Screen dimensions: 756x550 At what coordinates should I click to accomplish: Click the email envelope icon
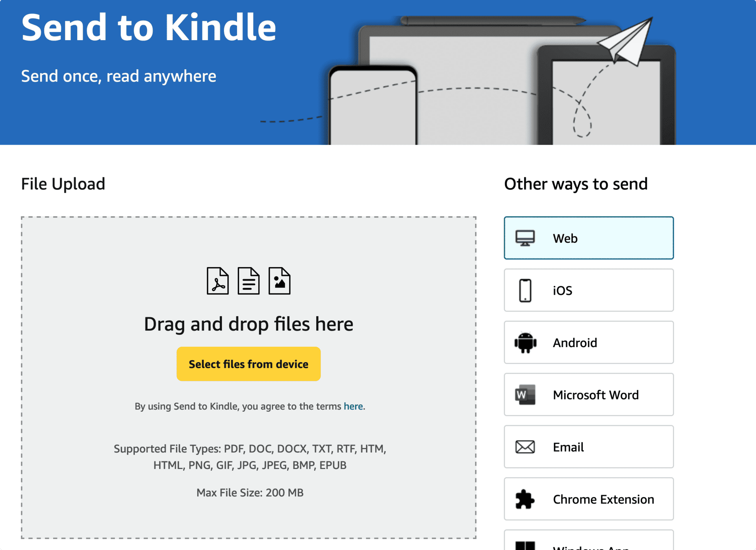point(525,447)
